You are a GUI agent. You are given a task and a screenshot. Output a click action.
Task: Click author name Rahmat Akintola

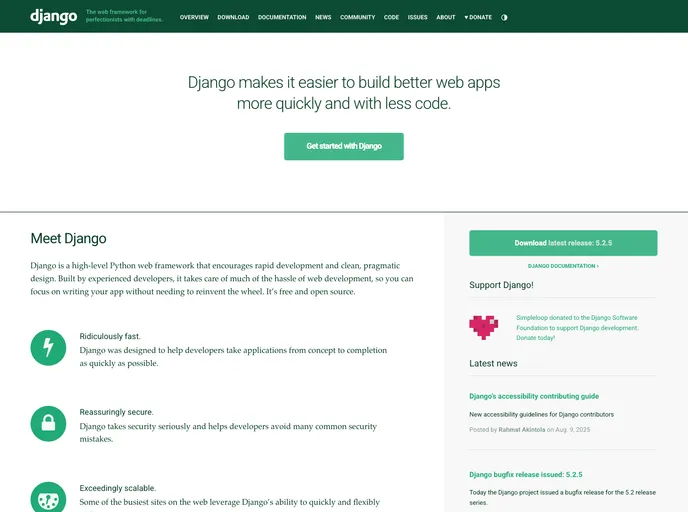click(x=522, y=430)
